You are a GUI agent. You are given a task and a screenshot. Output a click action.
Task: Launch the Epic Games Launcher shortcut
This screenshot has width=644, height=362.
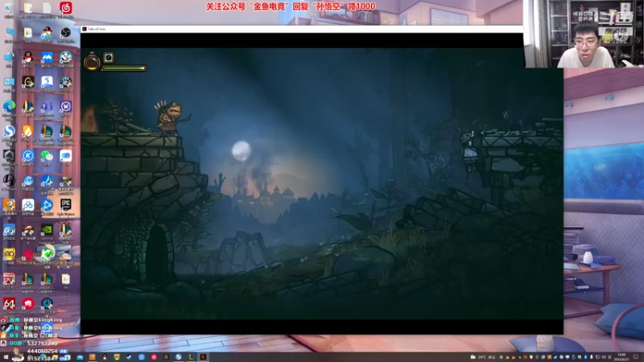click(x=66, y=205)
